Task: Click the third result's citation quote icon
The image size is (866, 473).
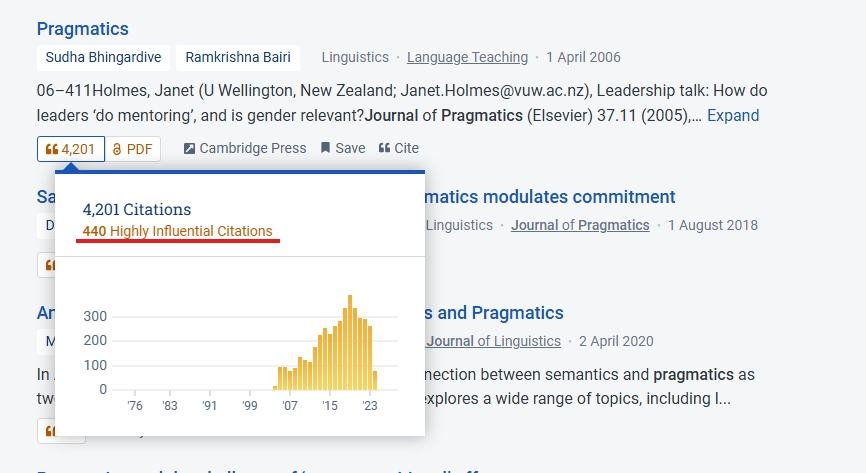Action: tap(46, 431)
